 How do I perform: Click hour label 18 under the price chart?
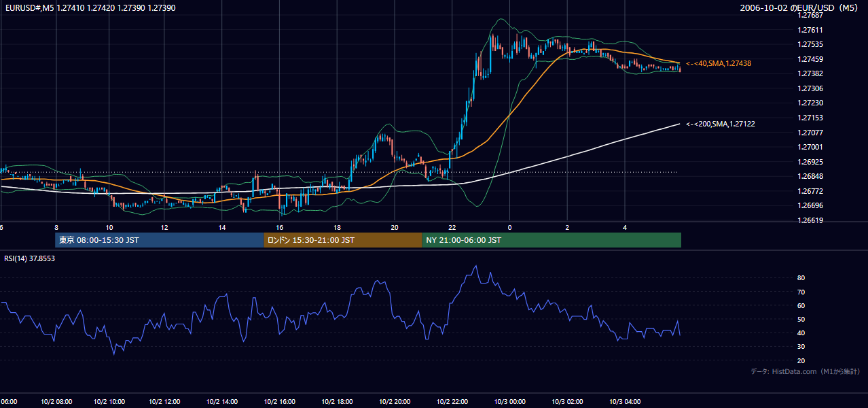(336, 227)
